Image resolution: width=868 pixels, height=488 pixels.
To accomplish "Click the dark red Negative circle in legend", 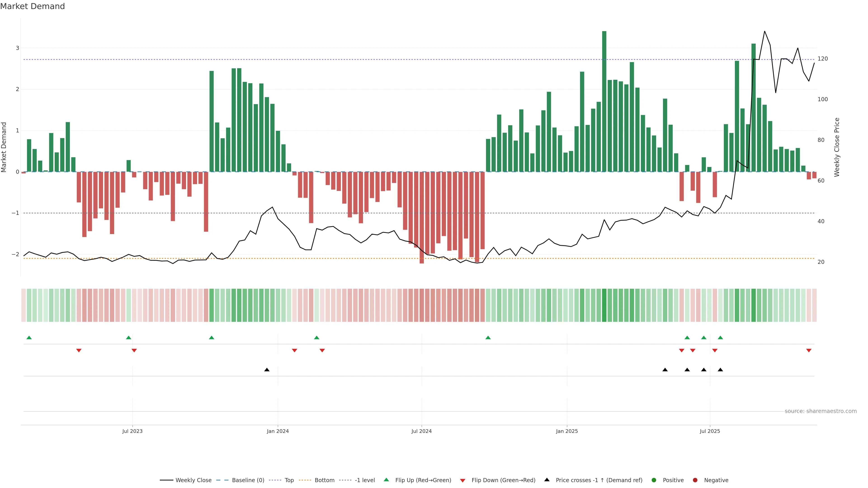I will pos(695,480).
